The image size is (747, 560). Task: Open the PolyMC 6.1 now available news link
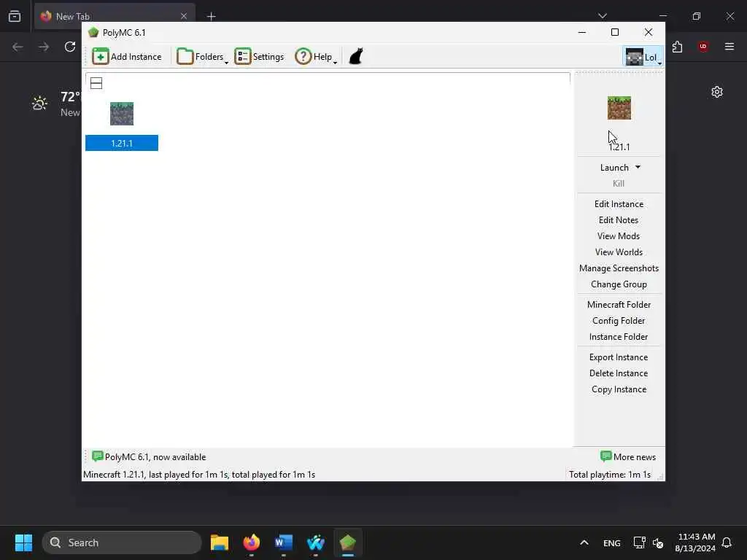pos(149,456)
